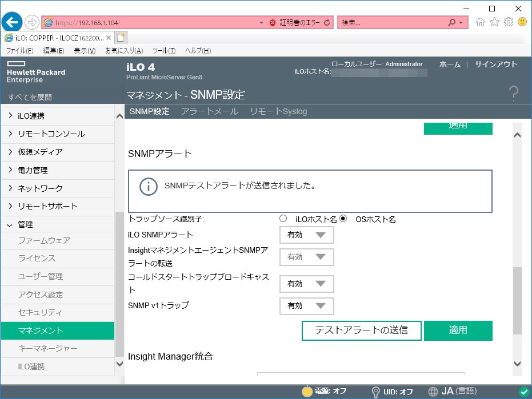Viewport: 532px width, 399px height.
Task: Open the SNMP v1トラップ dropdown
Action: point(307,306)
